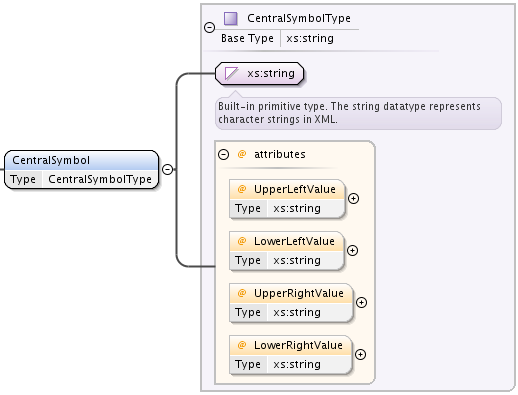Collapse the attributes group
518x395 pixels.
(x=223, y=154)
